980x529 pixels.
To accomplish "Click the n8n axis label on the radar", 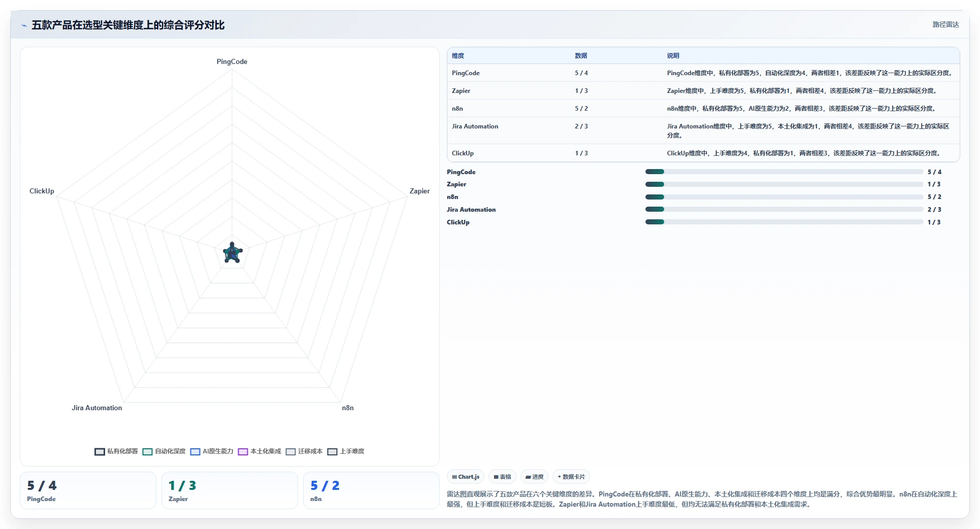I will point(348,408).
